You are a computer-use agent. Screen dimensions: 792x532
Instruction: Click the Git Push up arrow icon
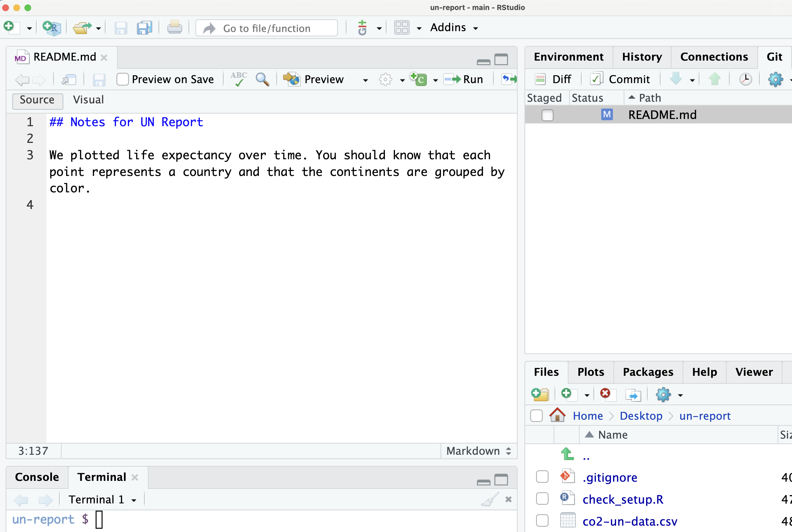coord(715,79)
